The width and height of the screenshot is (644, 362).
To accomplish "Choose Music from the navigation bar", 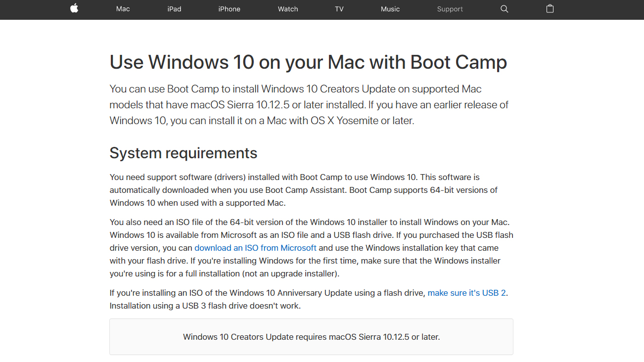I will click(390, 9).
